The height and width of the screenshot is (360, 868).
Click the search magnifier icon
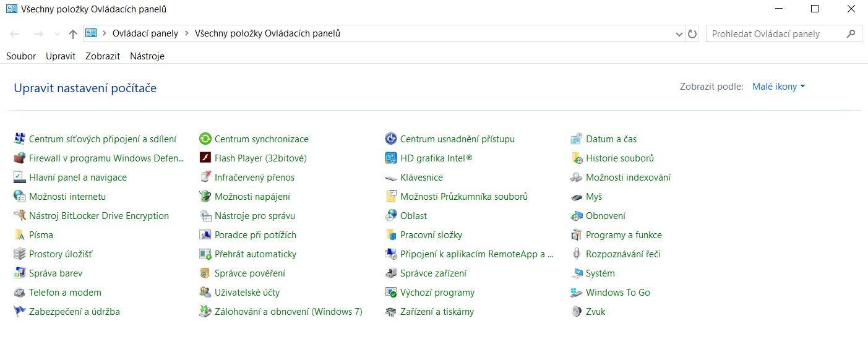click(853, 33)
